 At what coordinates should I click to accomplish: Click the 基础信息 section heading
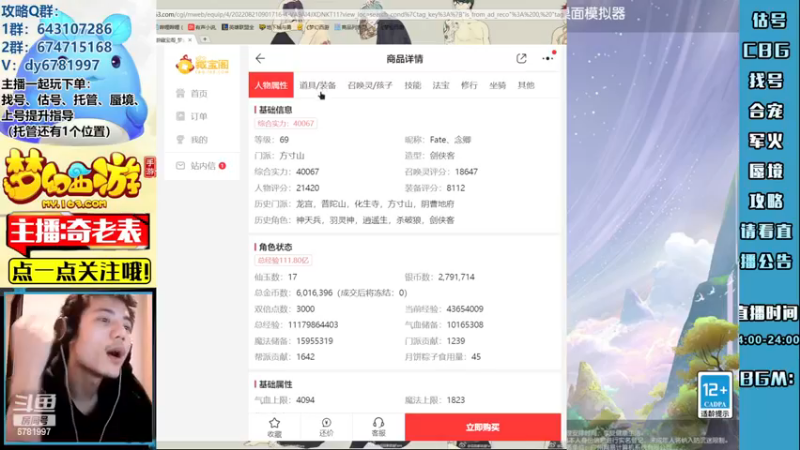pyautogui.click(x=276, y=110)
